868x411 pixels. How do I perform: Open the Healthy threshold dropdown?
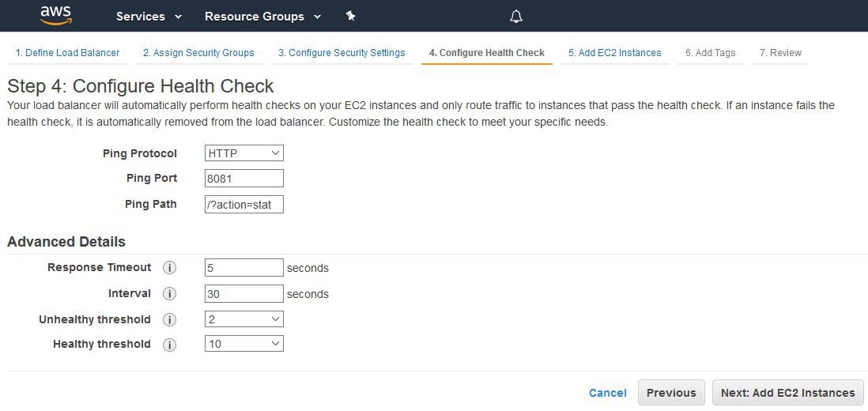[243, 344]
